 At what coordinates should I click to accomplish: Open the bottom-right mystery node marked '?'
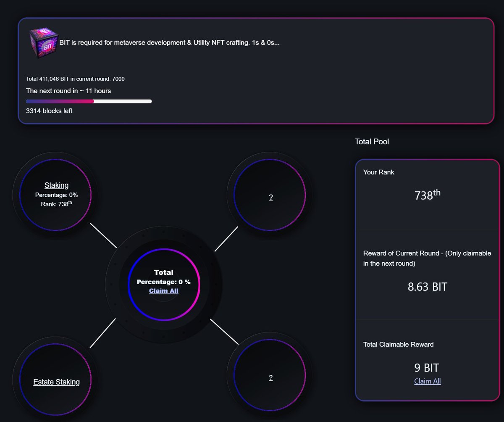270,377
